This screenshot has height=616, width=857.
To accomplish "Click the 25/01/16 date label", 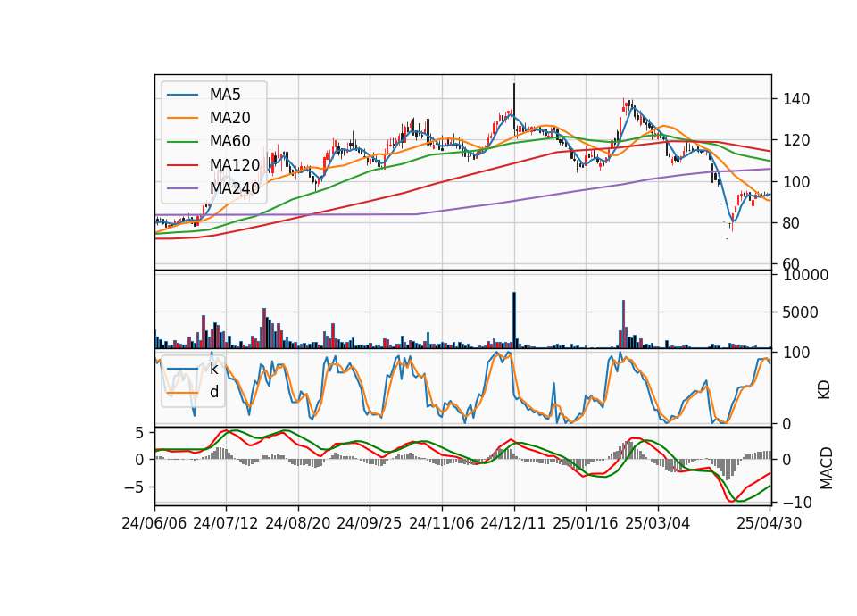I will click(586, 523).
